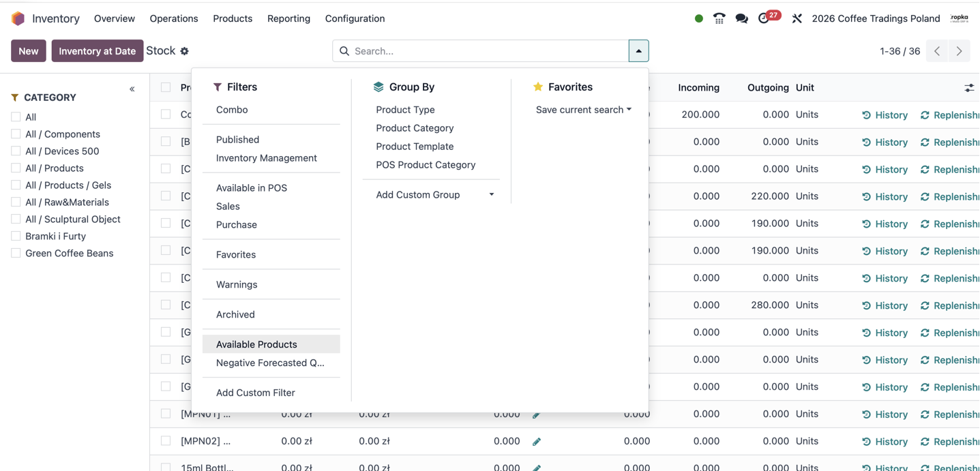Open Add Custom Group dropdown
The height and width of the screenshot is (471, 980).
435,195
